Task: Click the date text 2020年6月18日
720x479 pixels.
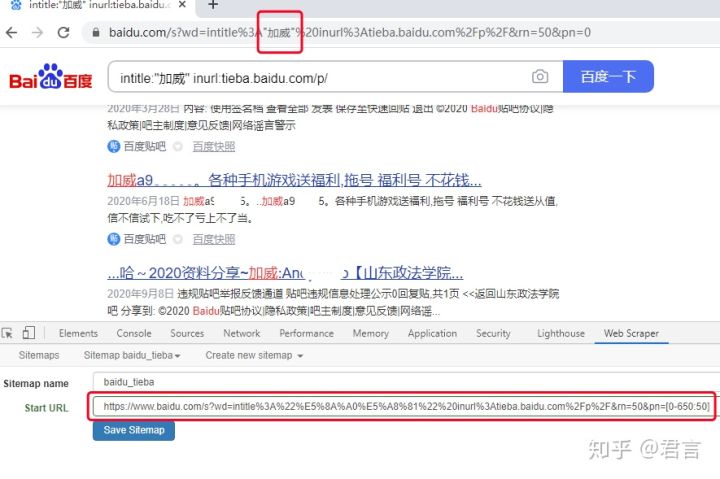Action: tap(143, 201)
